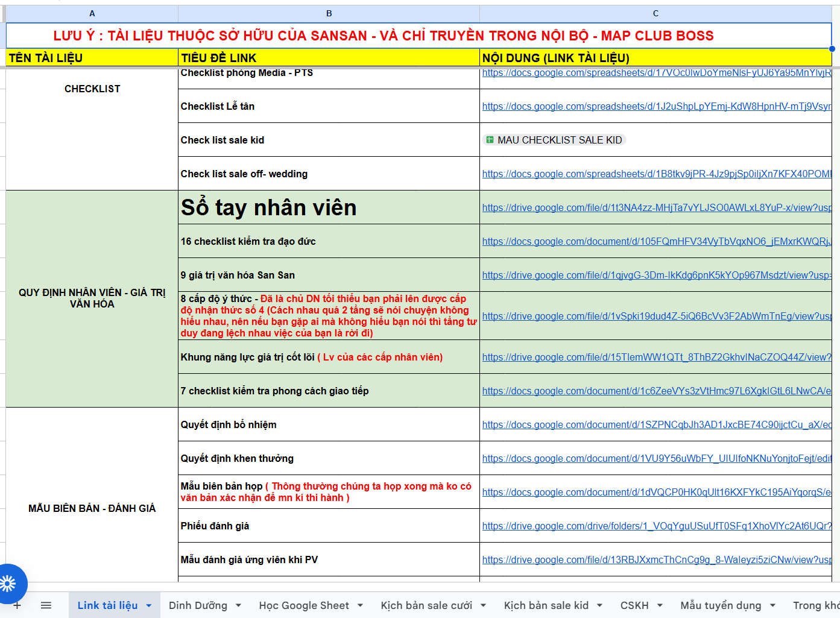Click the TÊN TÀI LIỆU header cell
This screenshot has width=840, height=618.
(x=92, y=58)
